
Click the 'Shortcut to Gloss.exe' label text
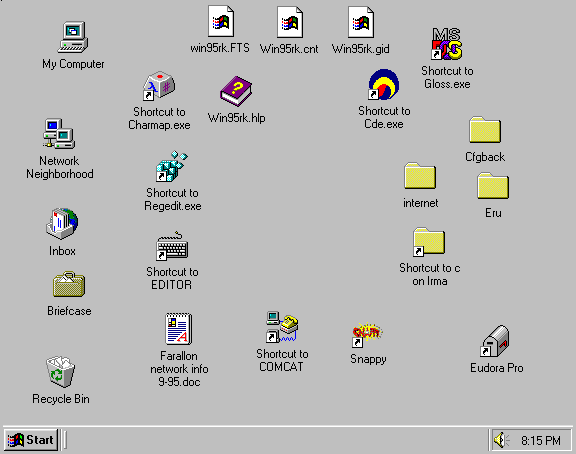point(447,78)
